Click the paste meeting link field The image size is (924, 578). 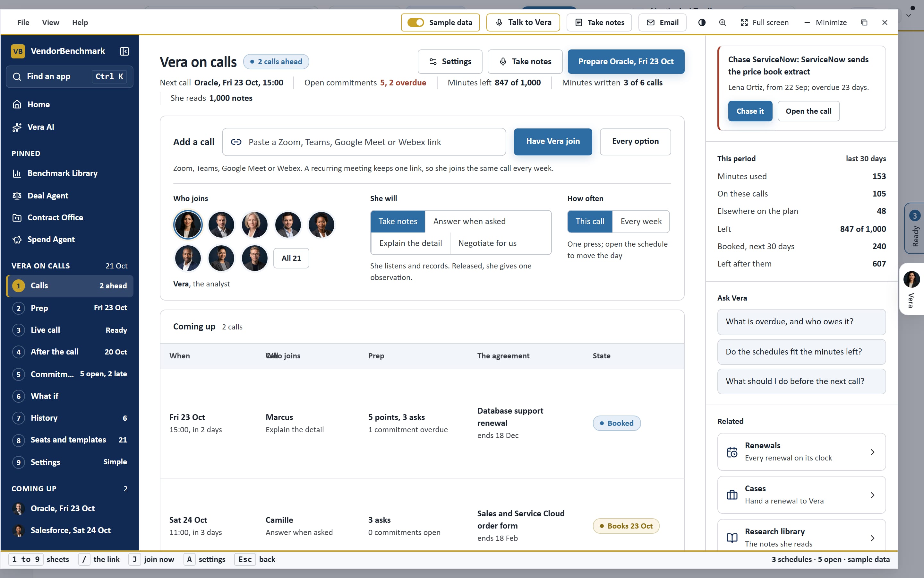click(x=364, y=142)
